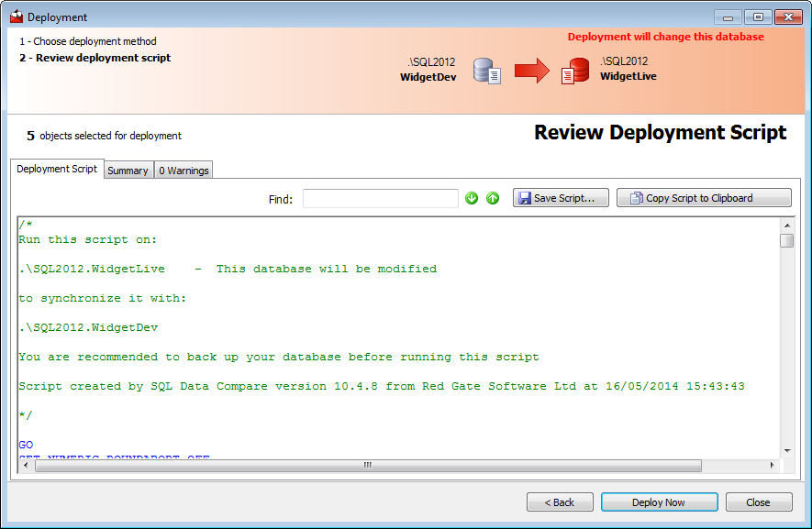Screen dimensions: 812x529
Task: Focus the Find text field
Action: [380, 199]
